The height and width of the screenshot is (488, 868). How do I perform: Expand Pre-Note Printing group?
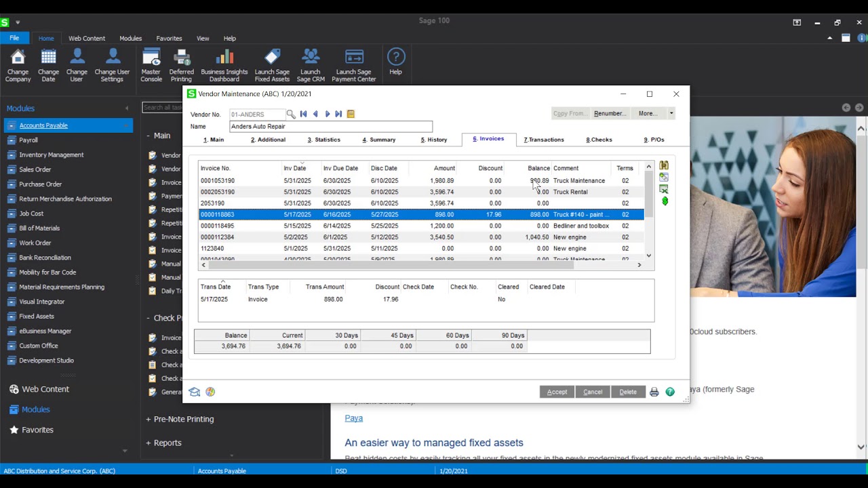(x=149, y=419)
